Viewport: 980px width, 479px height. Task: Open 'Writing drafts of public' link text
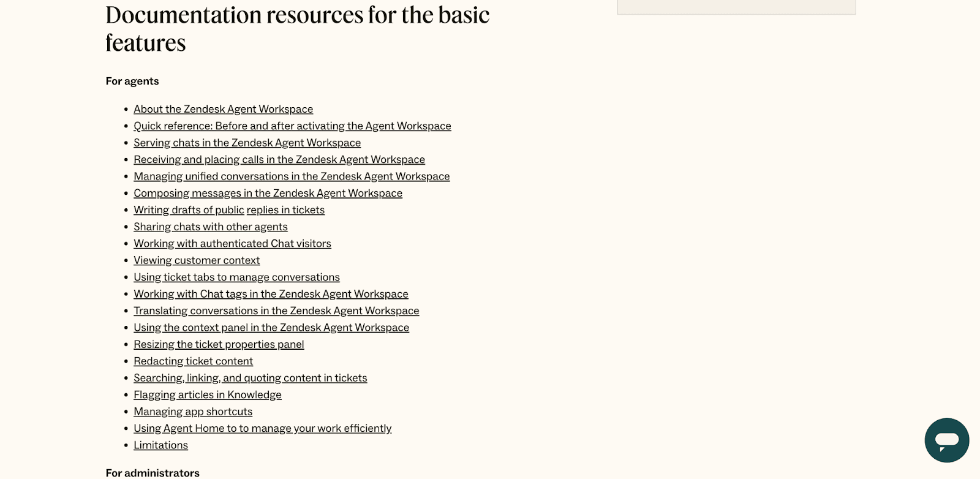[189, 210]
